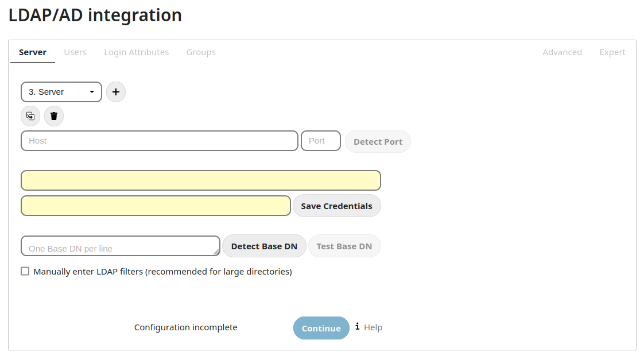This screenshot has width=644, height=359.
Task: Switch to the Users tab
Action: [75, 52]
